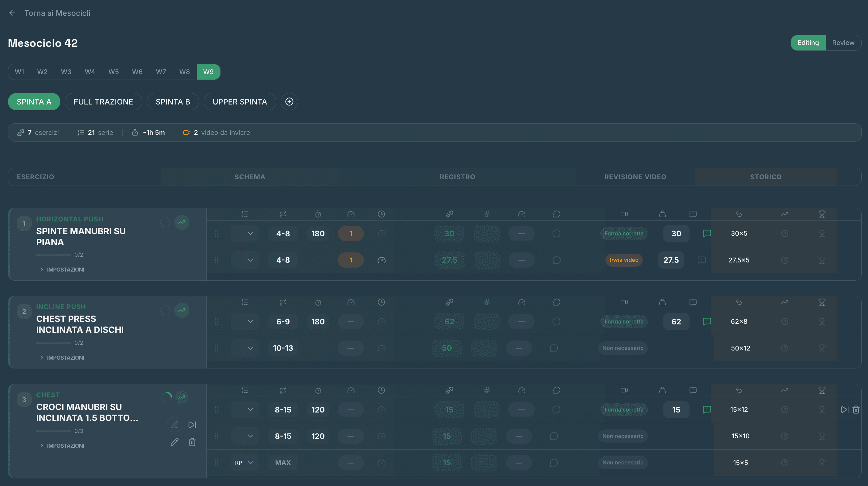Viewport: 868px width, 486px height.
Task: Click the progression trend icon for Spinte Manubri su Piana
Action: click(x=181, y=222)
